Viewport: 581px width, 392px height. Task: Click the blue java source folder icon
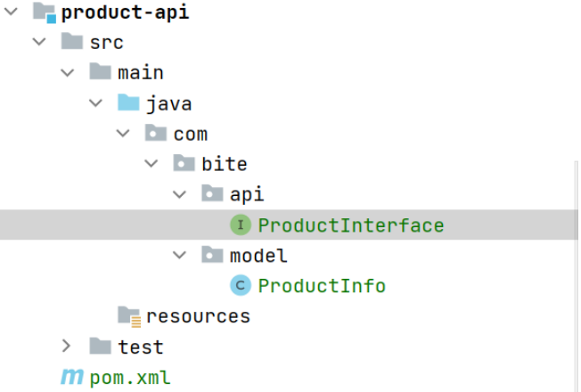(128, 102)
